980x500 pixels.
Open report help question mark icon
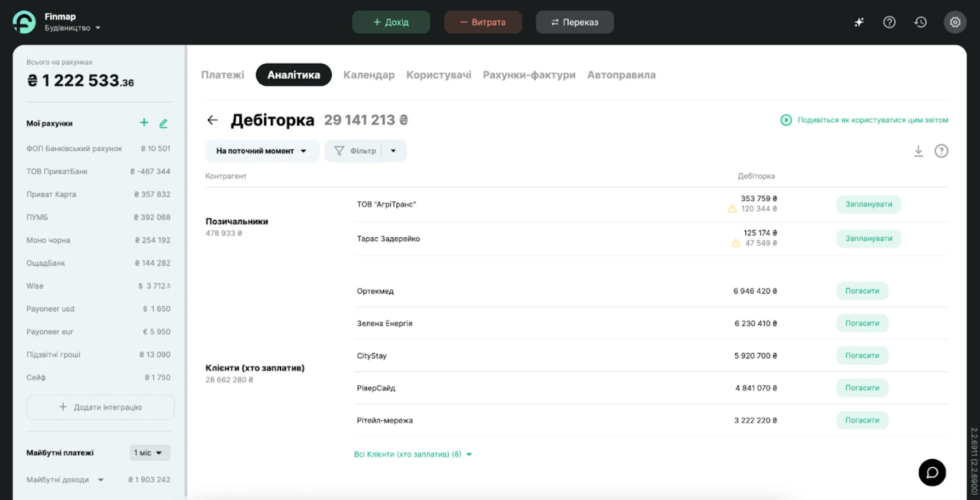pyautogui.click(x=942, y=151)
